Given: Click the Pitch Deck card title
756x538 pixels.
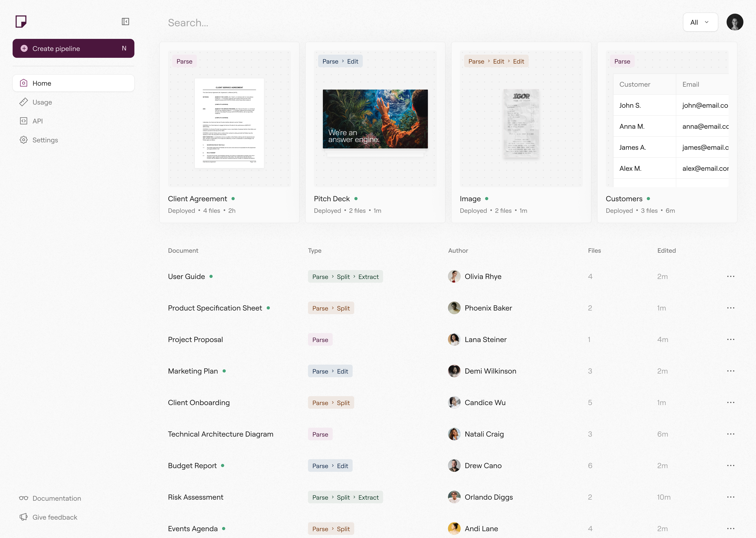Looking at the screenshot, I should [x=332, y=199].
